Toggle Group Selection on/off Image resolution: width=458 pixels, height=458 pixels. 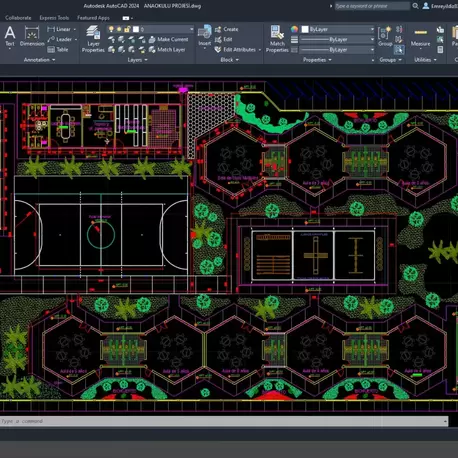(399, 50)
